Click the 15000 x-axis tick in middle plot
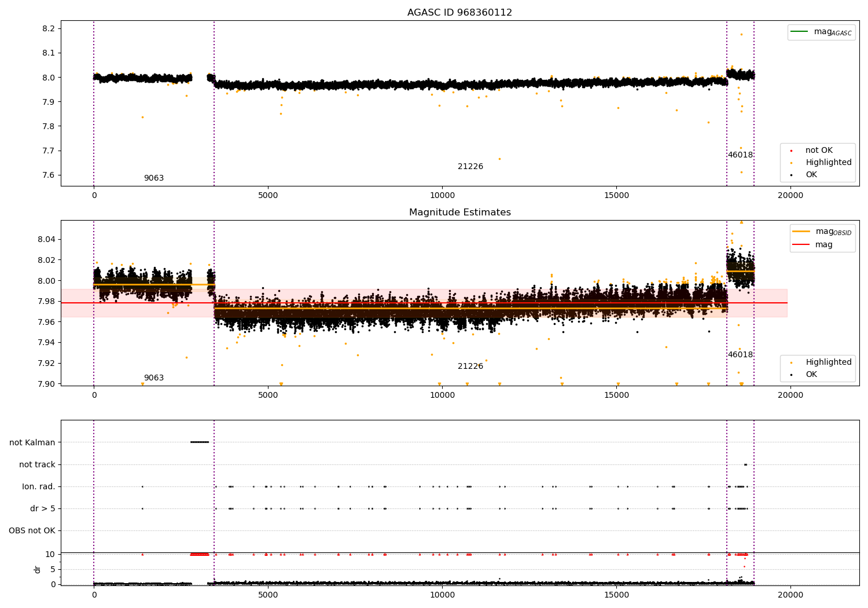Screen dimensions: 868x608 click(x=616, y=395)
